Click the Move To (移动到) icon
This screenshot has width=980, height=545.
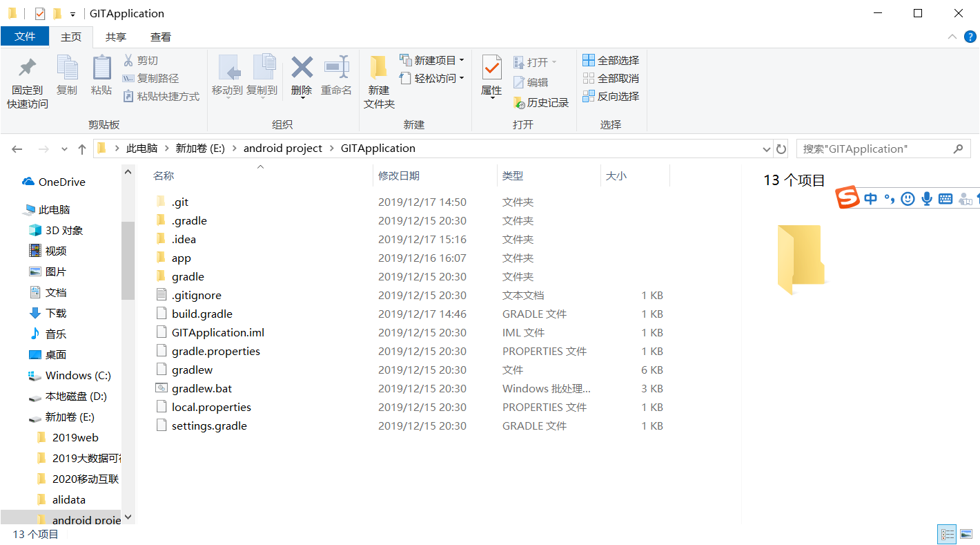pos(228,68)
